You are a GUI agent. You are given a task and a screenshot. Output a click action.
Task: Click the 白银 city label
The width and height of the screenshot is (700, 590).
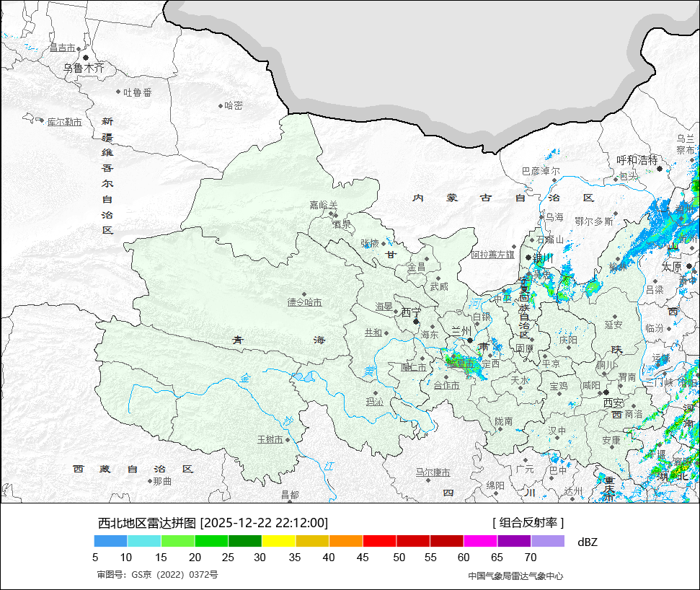pos(482,317)
